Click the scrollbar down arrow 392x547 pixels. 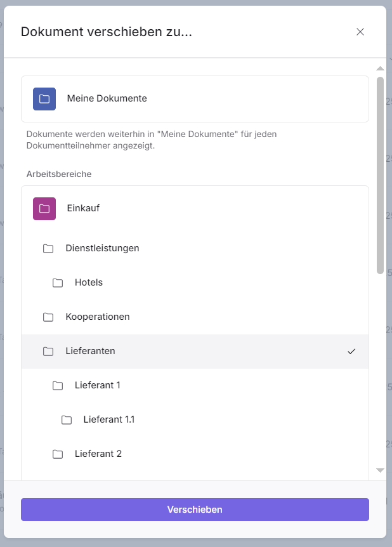[x=380, y=470]
